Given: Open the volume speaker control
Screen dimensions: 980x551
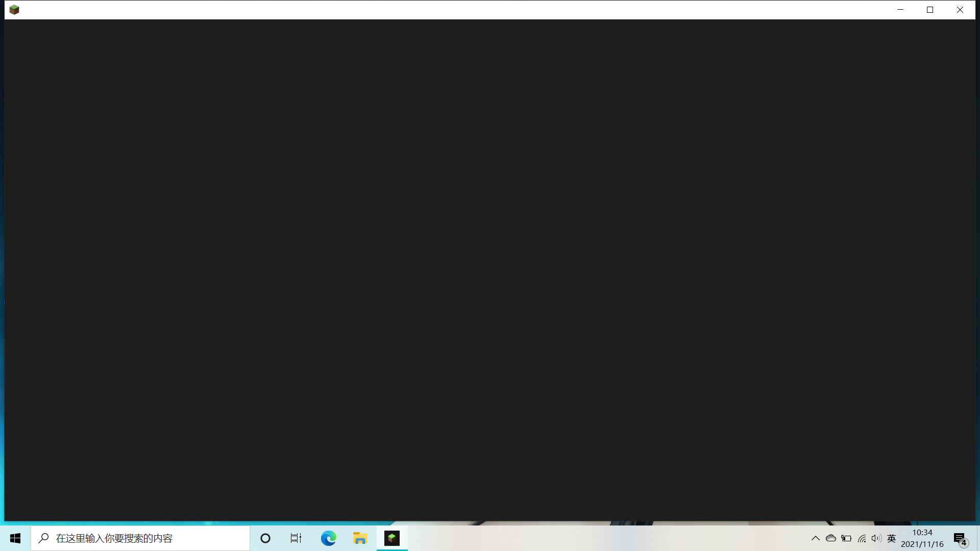Looking at the screenshot, I should pyautogui.click(x=876, y=538).
